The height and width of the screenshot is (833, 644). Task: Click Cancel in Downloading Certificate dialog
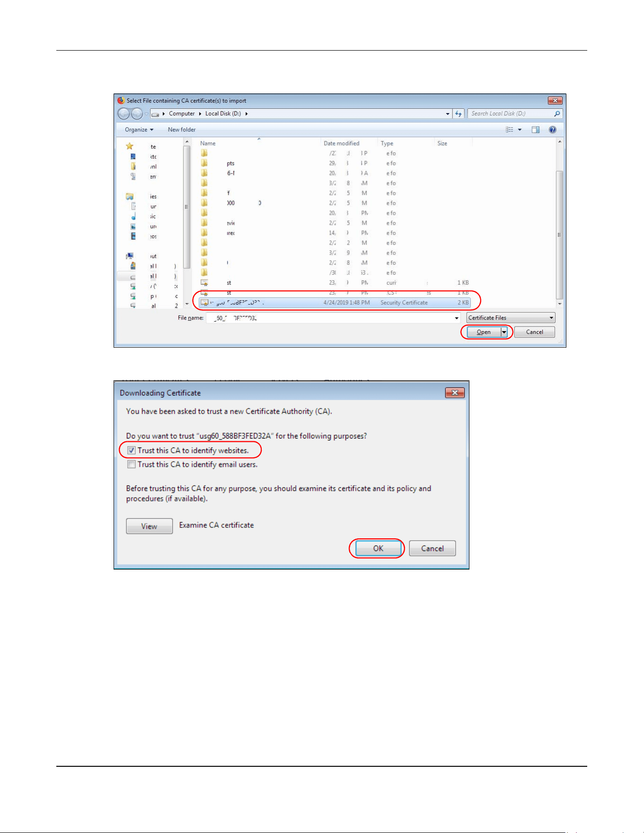pyautogui.click(x=432, y=548)
